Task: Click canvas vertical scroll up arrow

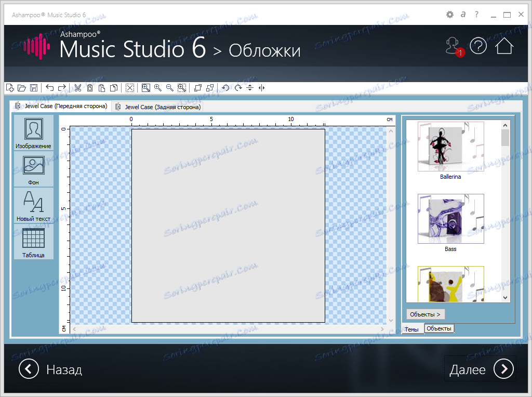Action: click(x=391, y=131)
